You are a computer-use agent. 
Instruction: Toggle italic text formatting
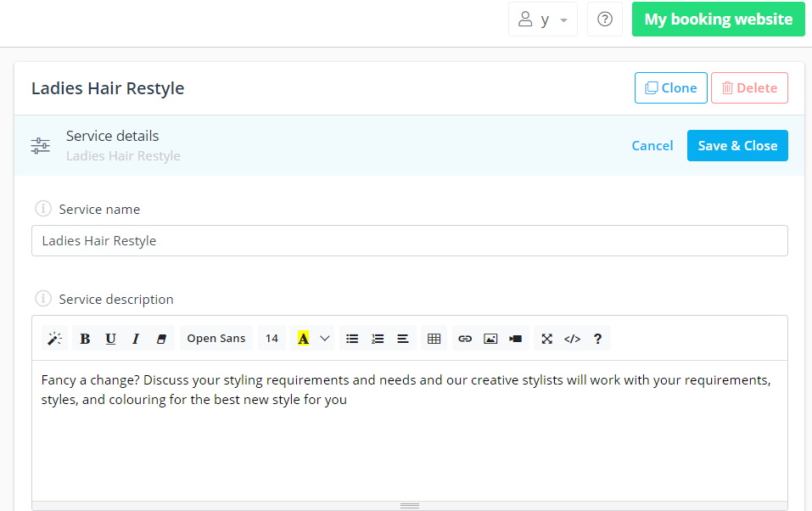click(x=136, y=339)
